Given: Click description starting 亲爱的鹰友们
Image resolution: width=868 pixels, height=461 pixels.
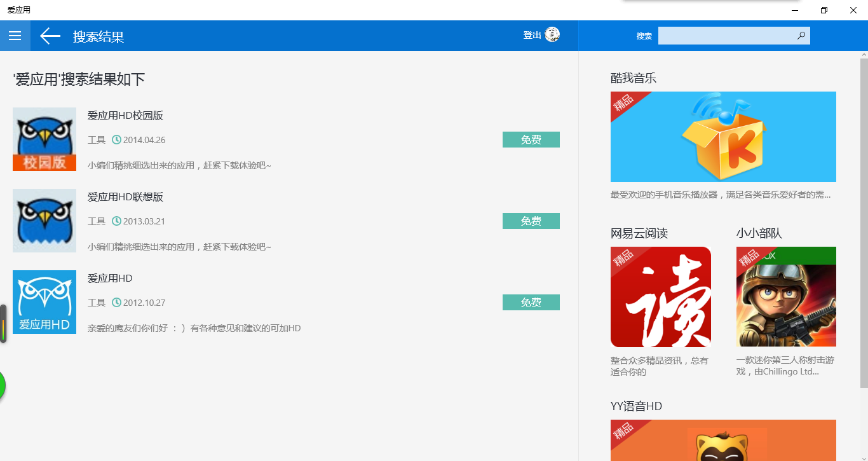Looking at the screenshot, I should point(194,328).
